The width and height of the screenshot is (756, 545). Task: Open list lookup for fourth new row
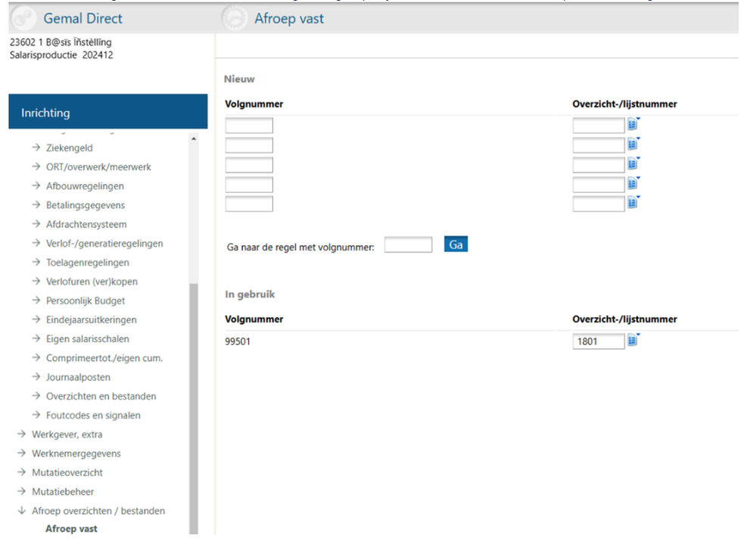(633, 184)
